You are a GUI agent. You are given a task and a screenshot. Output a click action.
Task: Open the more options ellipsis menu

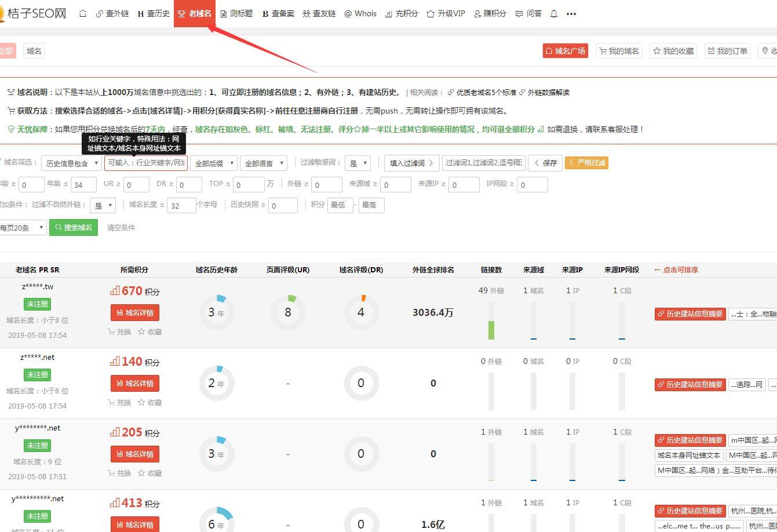(571, 13)
